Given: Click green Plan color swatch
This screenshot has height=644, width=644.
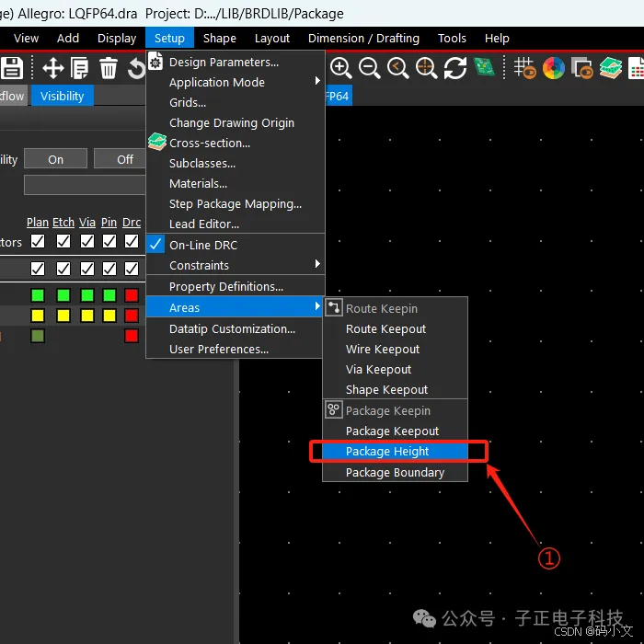Looking at the screenshot, I should (x=38, y=295).
